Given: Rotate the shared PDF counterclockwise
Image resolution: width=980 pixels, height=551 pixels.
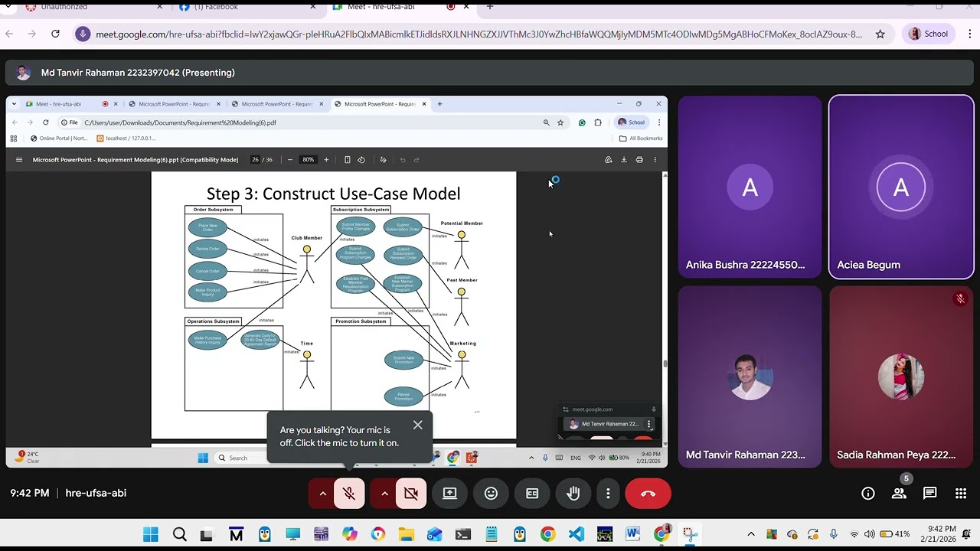Looking at the screenshot, I should [x=361, y=160].
